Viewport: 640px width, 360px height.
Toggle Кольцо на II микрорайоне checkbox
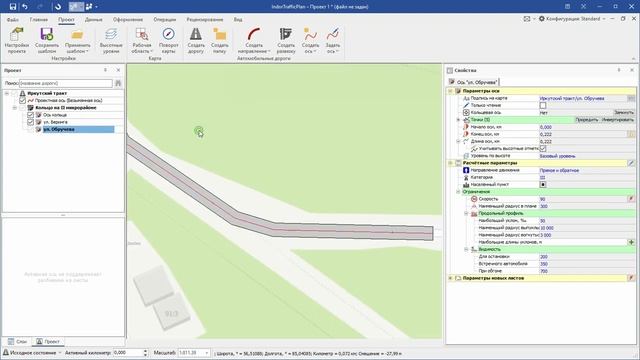22,108
